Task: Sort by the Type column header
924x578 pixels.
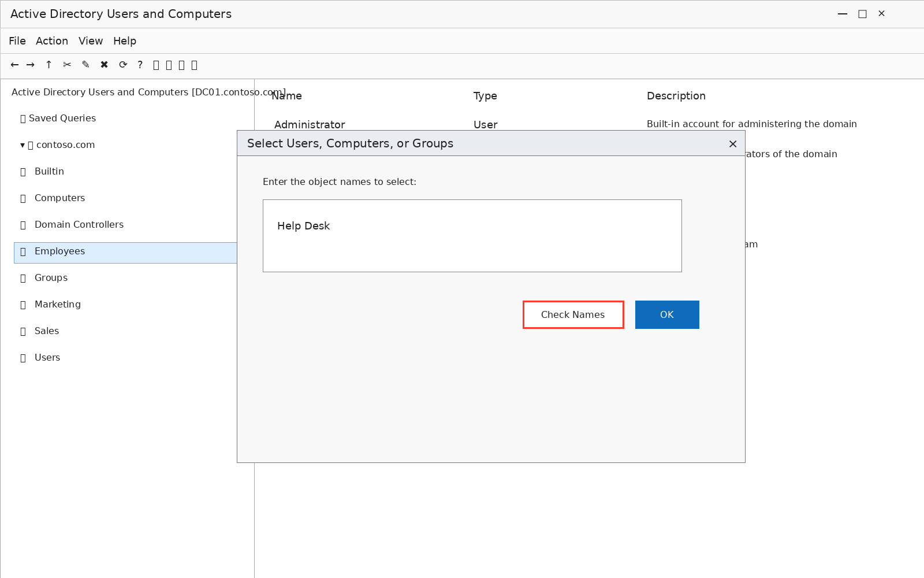Action: tap(485, 96)
